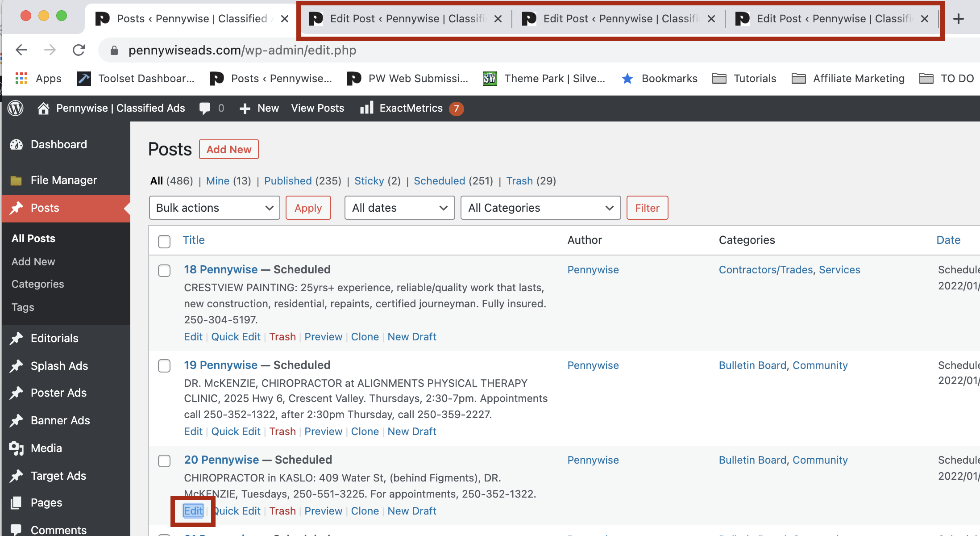Screen dimensions: 980x536
Task: Open new browser tab with plus button
Action: pyautogui.click(x=959, y=19)
